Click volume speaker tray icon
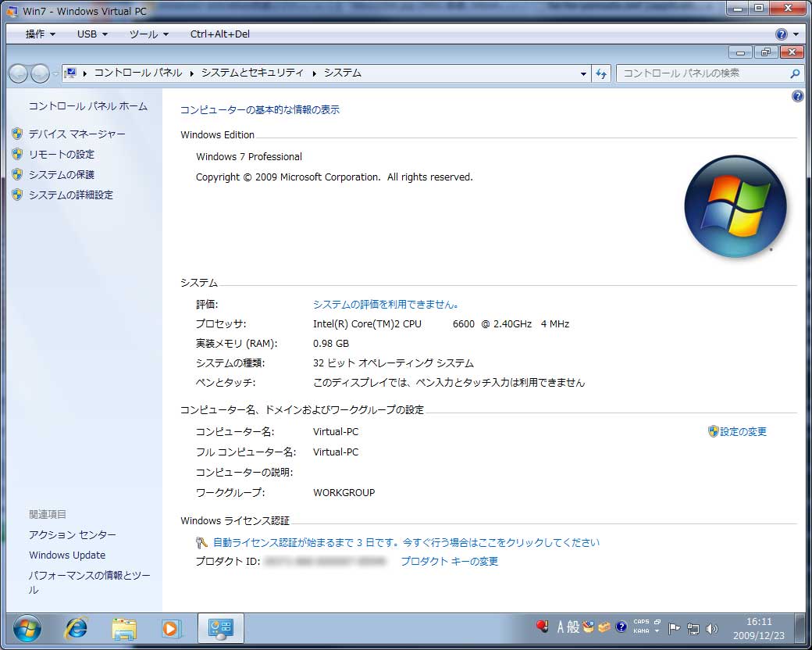This screenshot has height=650, width=812. click(x=712, y=629)
